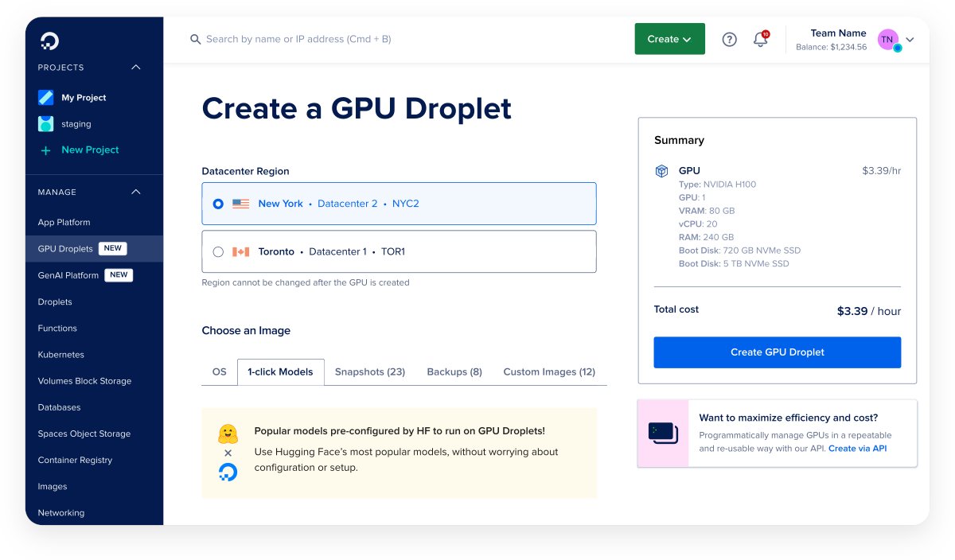Image resolution: width=955 pixels, height=560 pixels.
Task: Click the US flag in New York row
Action: pos(240,204)
